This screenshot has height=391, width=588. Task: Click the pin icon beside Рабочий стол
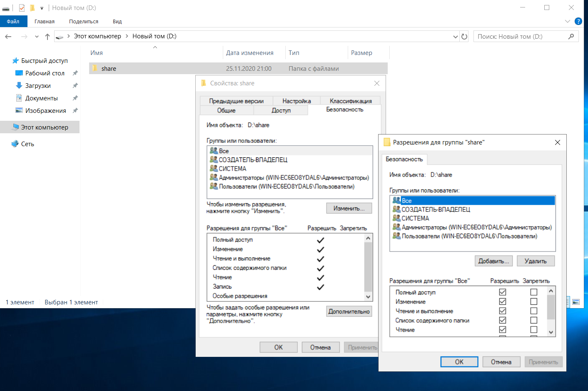75,73
